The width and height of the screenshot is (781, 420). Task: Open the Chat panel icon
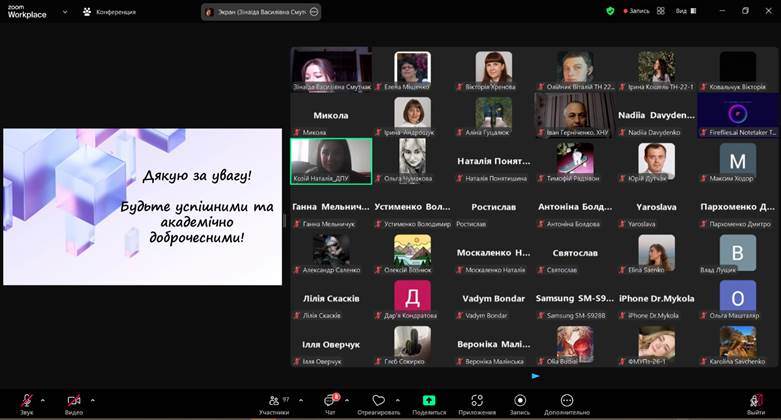(329, 401)
